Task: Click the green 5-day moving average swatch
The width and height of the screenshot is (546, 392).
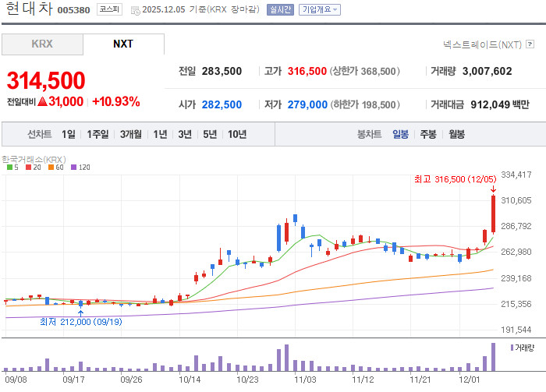Action: (9, 168)
